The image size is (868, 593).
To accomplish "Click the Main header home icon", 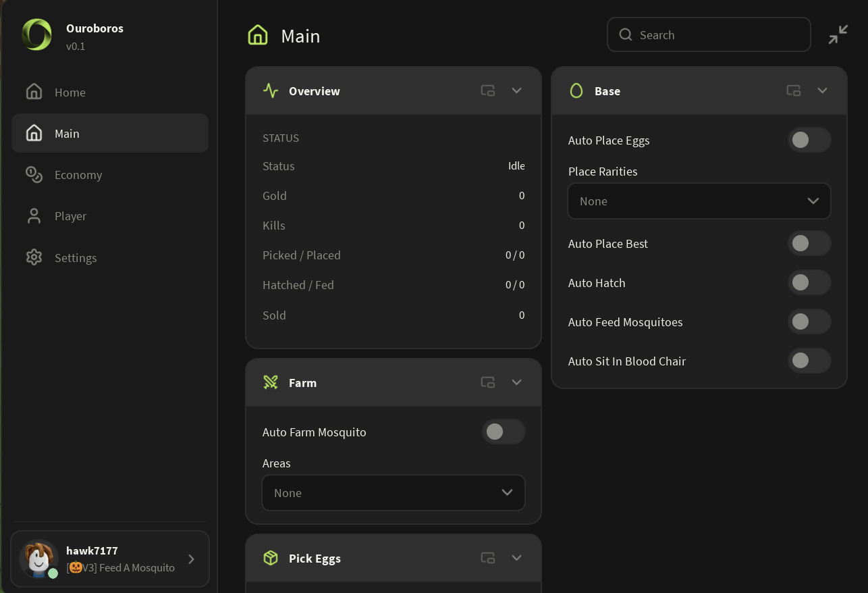I will point(258,35).
